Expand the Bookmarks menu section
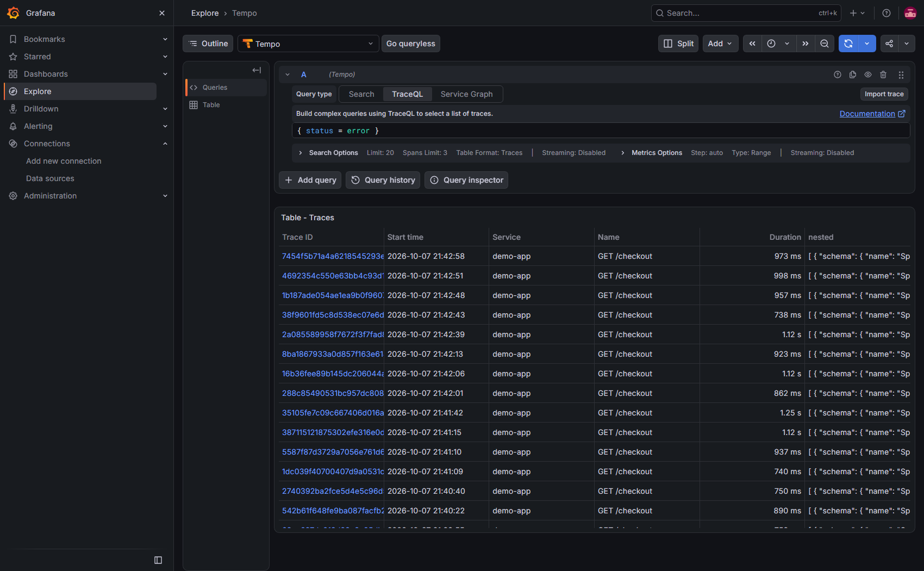The width and height of the screenshot is (924, 571). (x=165, y=39)
